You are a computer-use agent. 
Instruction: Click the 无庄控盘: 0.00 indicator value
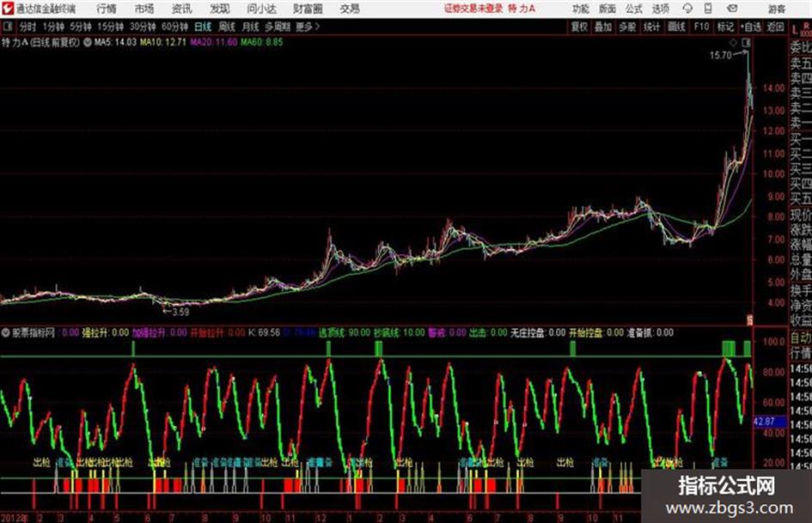pyautogui.click(x=538, y=333)
